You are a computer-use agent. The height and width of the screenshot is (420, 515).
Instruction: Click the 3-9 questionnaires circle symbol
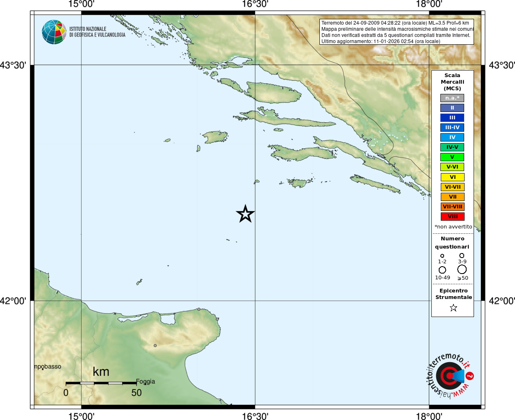click(x=462, y=256)
